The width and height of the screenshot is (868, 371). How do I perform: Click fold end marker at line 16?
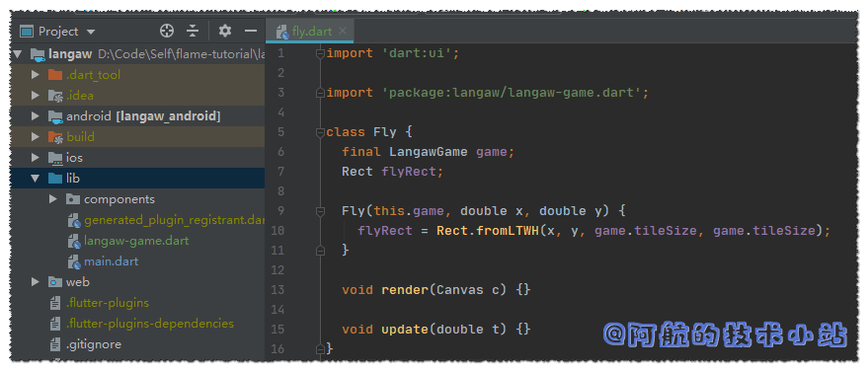pos(320,349)
